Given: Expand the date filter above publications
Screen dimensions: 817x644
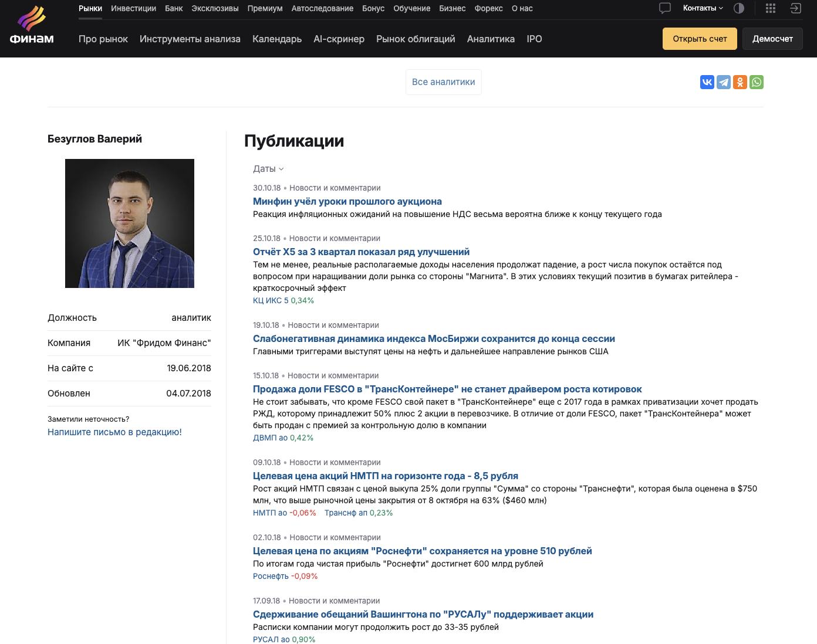Looking at the screenshot, I should (268, 168).
